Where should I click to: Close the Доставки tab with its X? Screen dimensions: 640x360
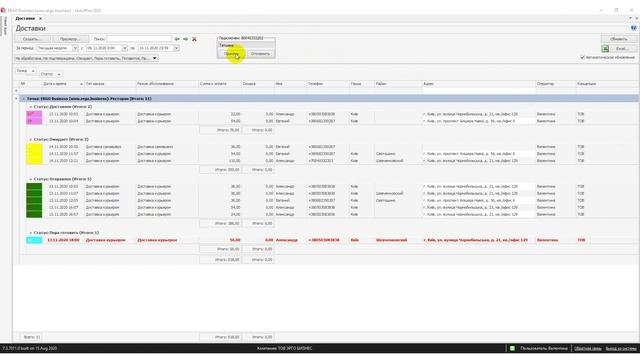[40, 18]
